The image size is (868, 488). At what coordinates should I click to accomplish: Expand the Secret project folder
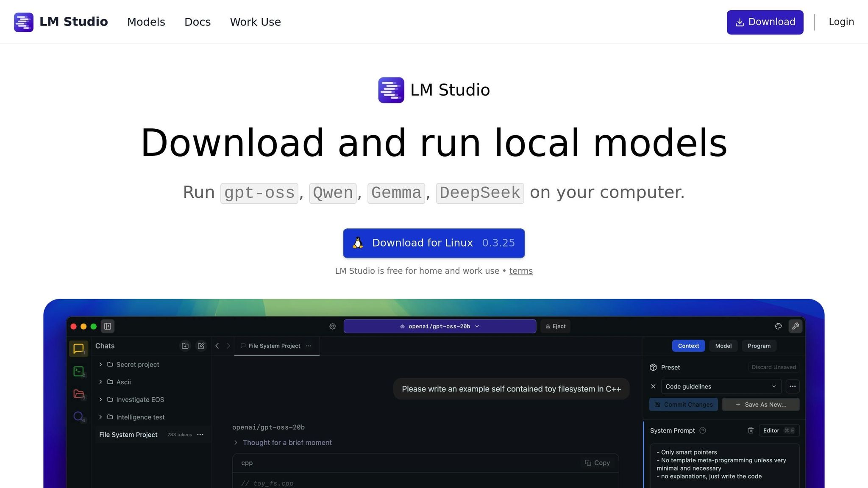click(100, 364)
